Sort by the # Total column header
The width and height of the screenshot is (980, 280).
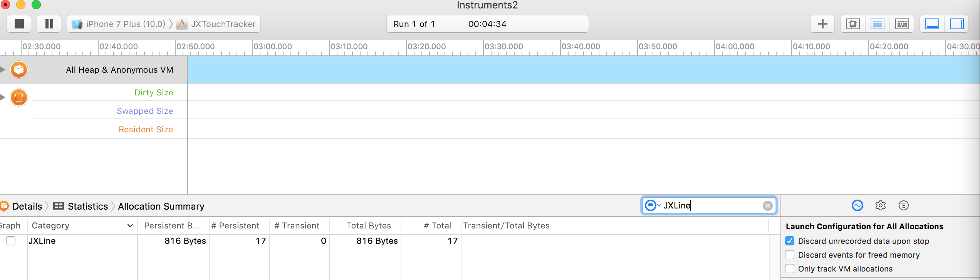[x=431, y=225]
